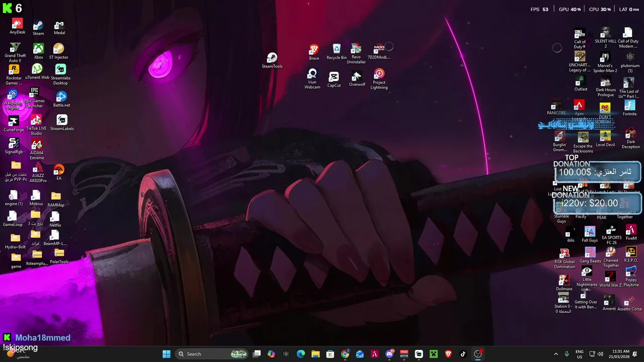The height and width of the screenshot is (362, 644).
Task: Select the Recycle Bin icon
Action: click(x=337, y=52)
